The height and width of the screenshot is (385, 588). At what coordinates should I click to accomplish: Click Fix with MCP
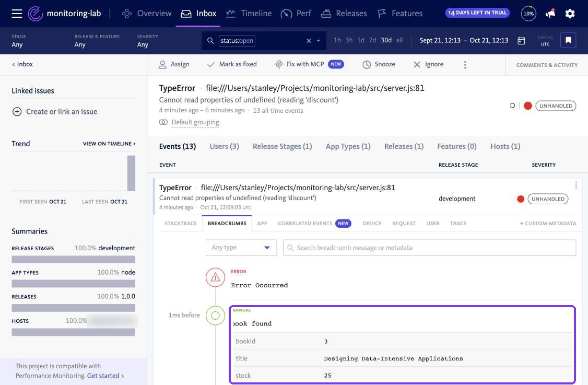[309, 65]
